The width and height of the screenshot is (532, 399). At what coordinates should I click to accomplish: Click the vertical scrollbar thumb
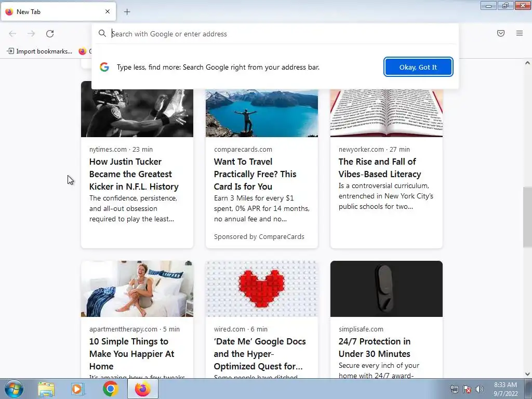coord(527,217)
